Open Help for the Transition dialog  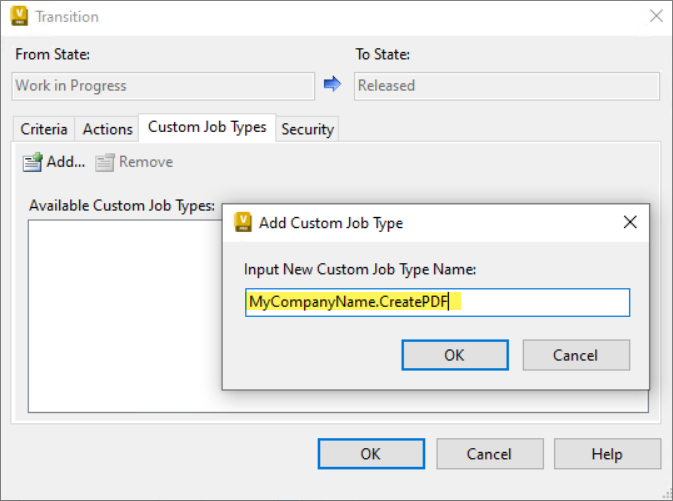coord(607,454)
